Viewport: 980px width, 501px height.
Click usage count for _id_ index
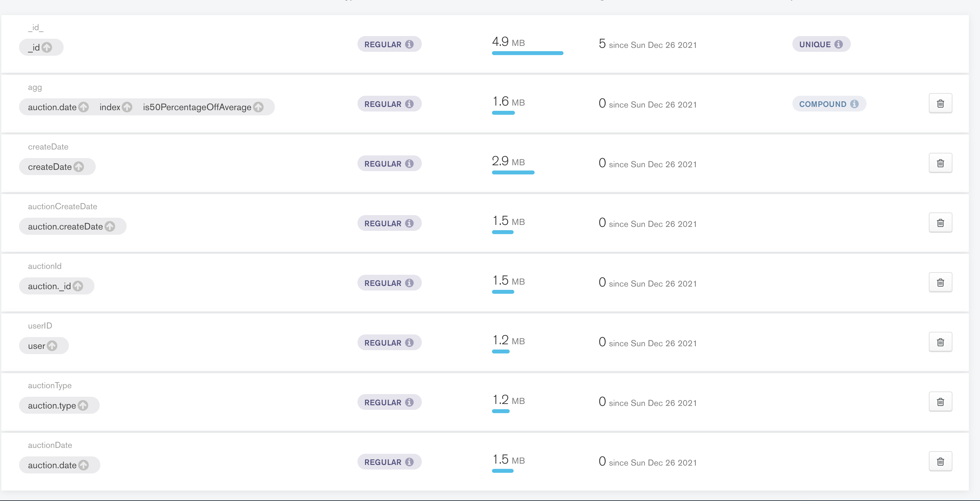click(x=602, y=44)
